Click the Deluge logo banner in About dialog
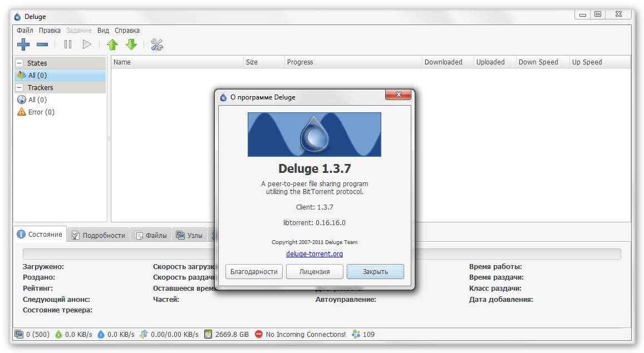Image resolution: width=644 pixels, height=353 pixels. [x=314, y=135]
